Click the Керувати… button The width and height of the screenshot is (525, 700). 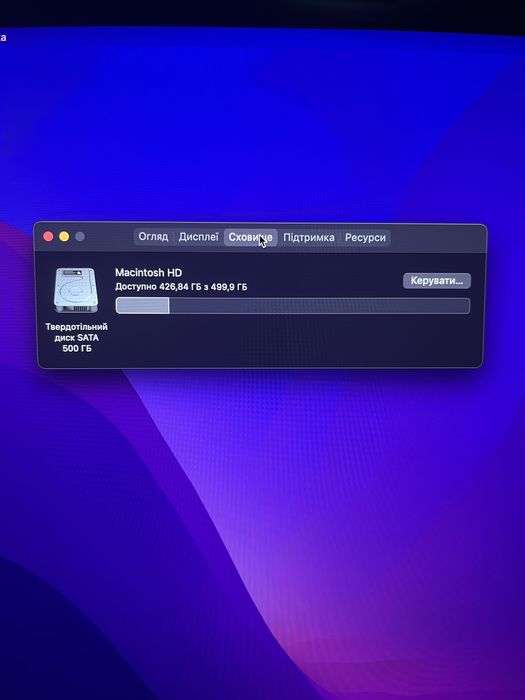tap(437, 281)
